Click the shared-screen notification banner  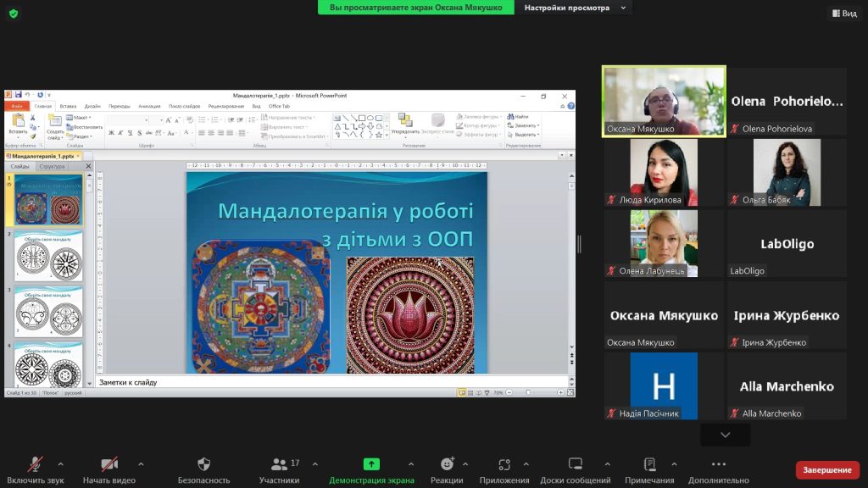416,8
